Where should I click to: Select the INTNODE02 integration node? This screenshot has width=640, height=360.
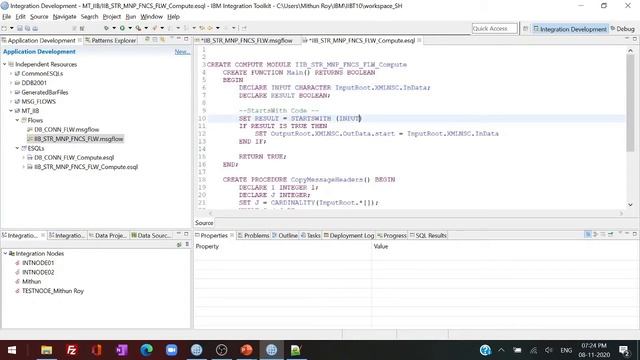tap(38, 272)
